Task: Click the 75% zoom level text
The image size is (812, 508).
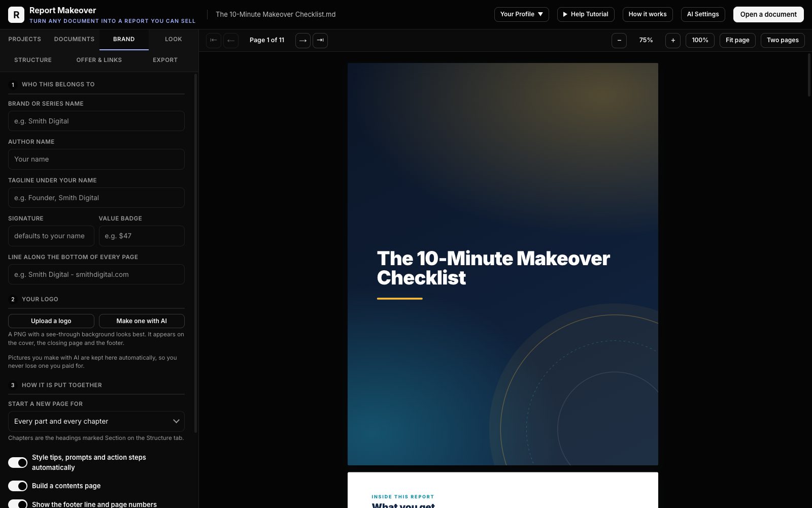Action: 646,40
